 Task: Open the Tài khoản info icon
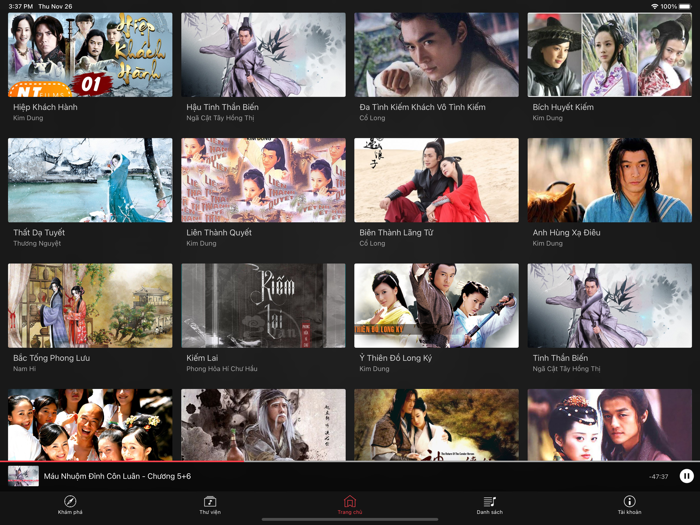(629, 501)
